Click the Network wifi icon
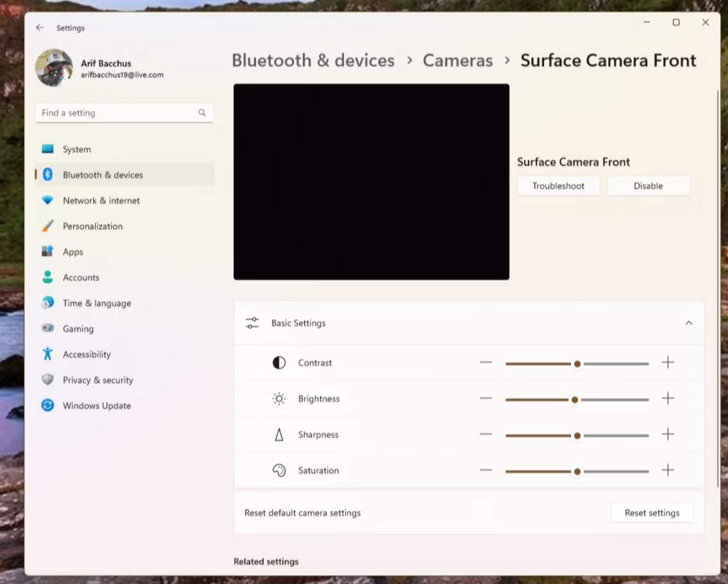728x584 pixels. [47, 201]
